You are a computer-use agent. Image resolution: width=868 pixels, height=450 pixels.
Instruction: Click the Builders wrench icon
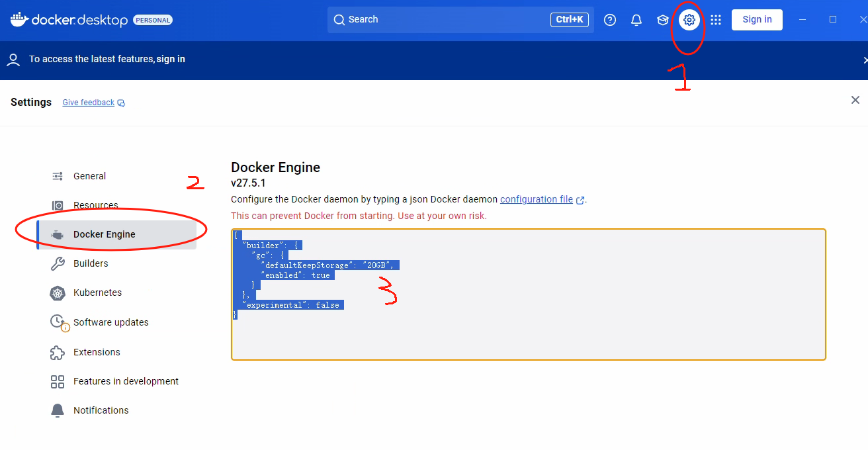click(x=58, y=263)
